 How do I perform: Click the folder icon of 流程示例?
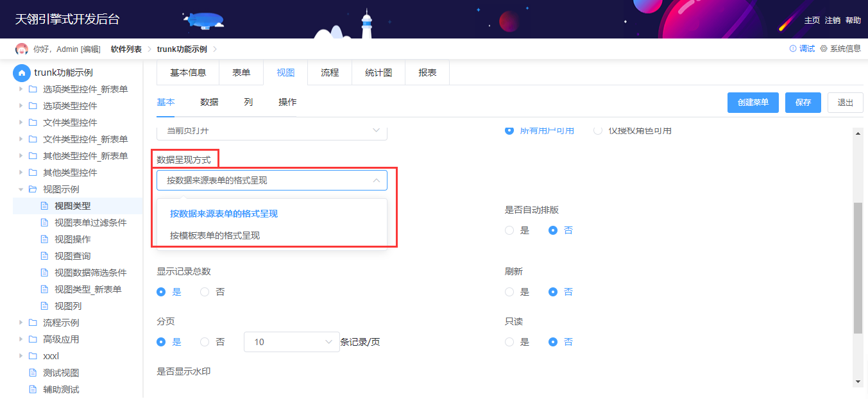(x=33, y=323)
